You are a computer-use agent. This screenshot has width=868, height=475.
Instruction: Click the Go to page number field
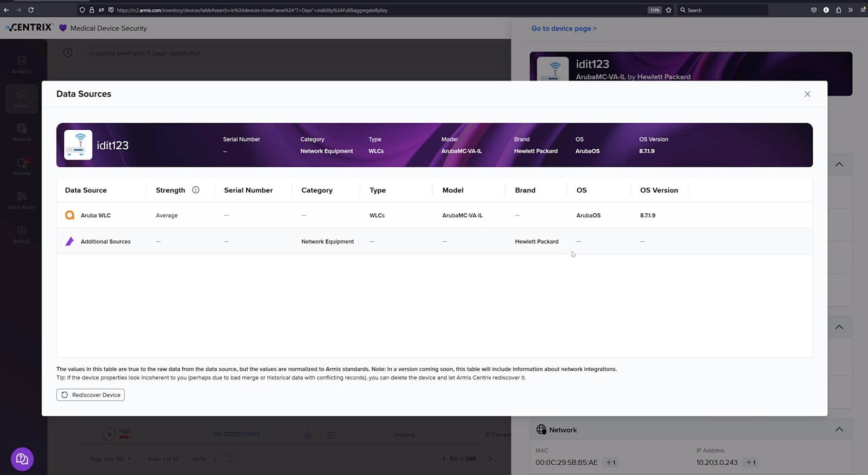point(222,459)
